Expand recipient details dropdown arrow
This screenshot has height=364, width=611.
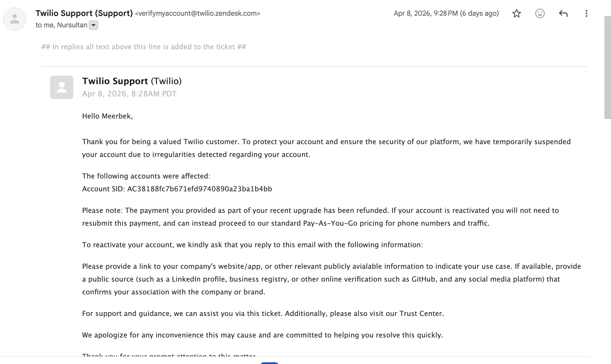pyautogui.click(x=93, y=25)
